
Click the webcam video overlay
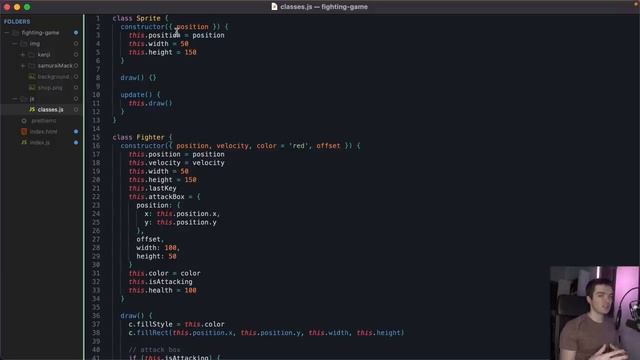click(595, 313)
